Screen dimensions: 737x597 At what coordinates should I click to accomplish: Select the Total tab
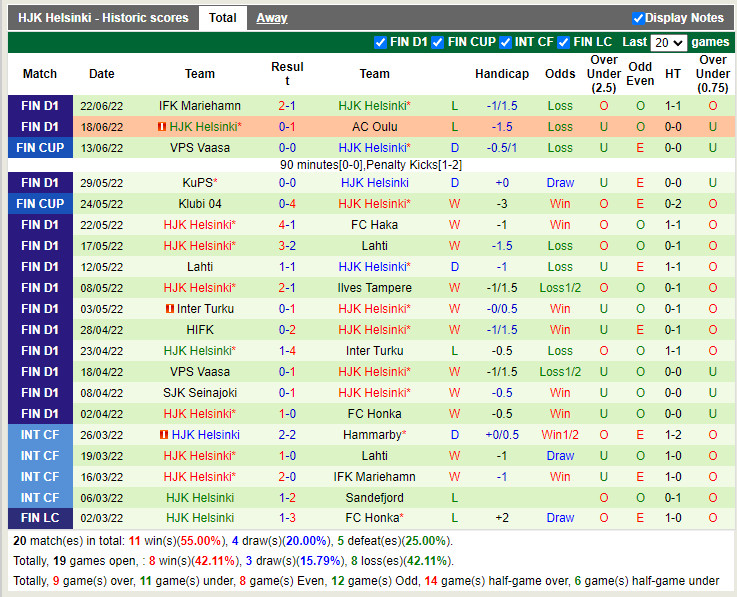pos(222,18)
